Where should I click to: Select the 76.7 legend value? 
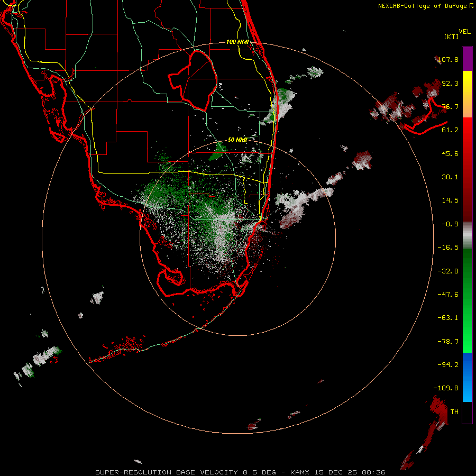point(450,106)
